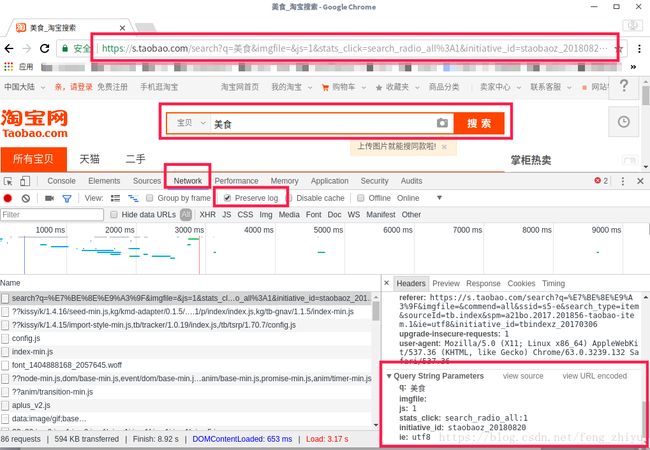Click the 亲，请登录 link
The width and height of the screenshot is (650, 450).
[73, 87]
